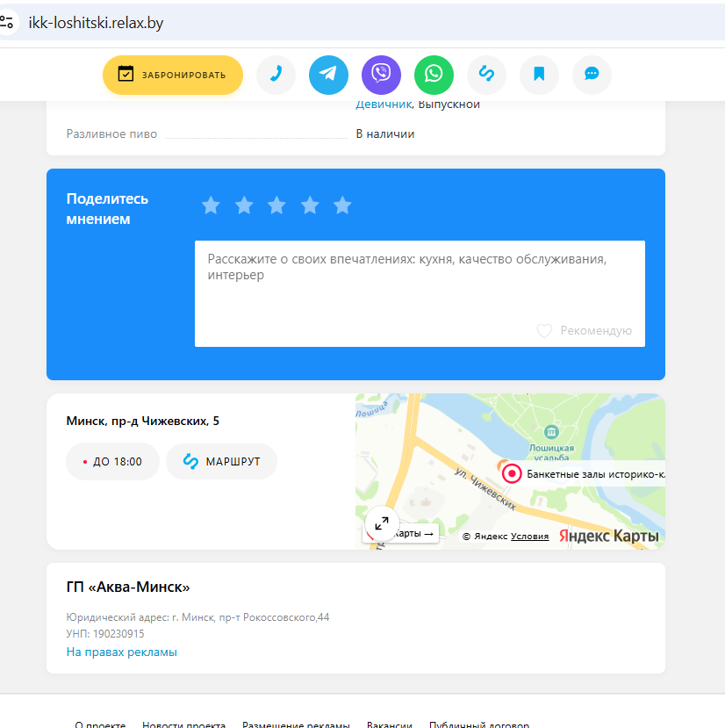Click the review text area
This screenshot has width=725, height=728.
pyautogui.click(x=420, y=293)
